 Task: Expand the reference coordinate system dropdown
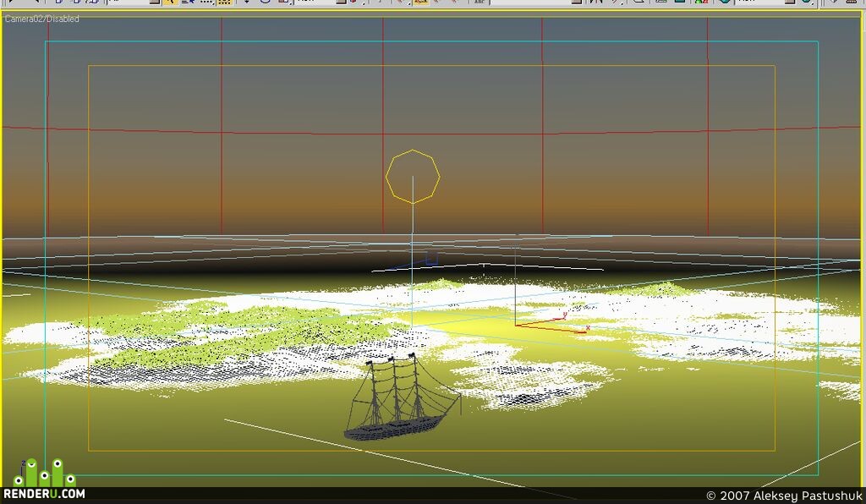pos(341,3)
